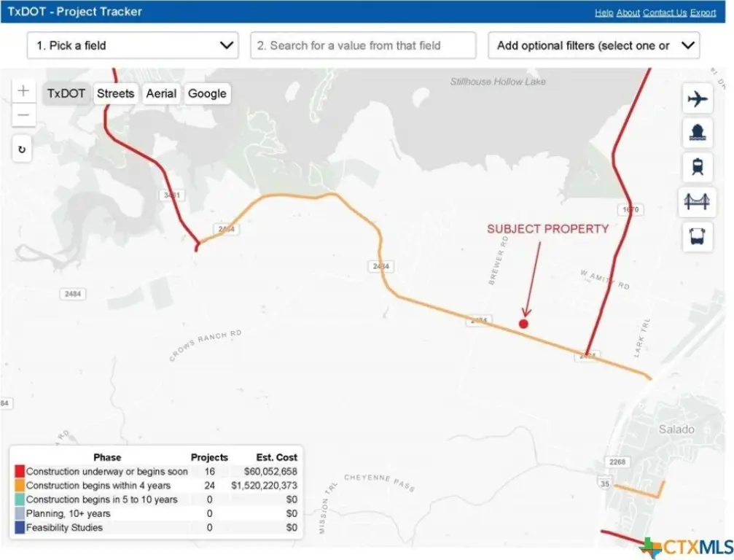Open the 'Pick a field' dropdown
The width and height of the screenshot is (734, 560).
click(133, 45)
